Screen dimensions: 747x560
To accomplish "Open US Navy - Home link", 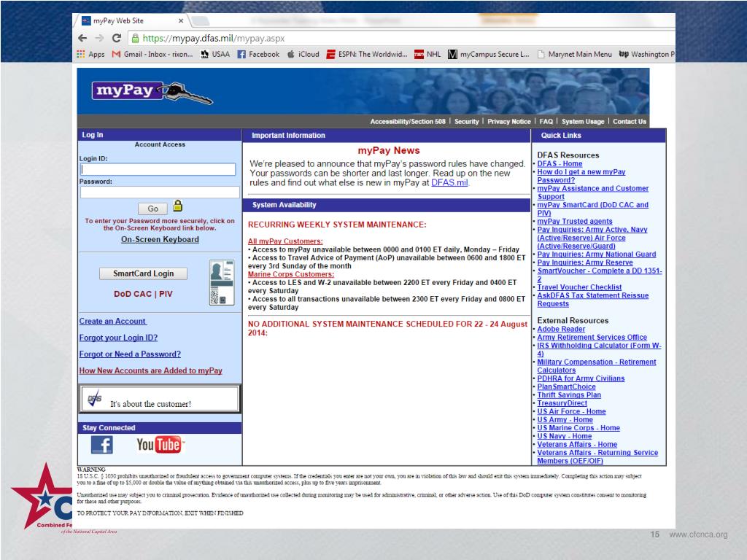I will pyautogui.click(x=565, y=436).
